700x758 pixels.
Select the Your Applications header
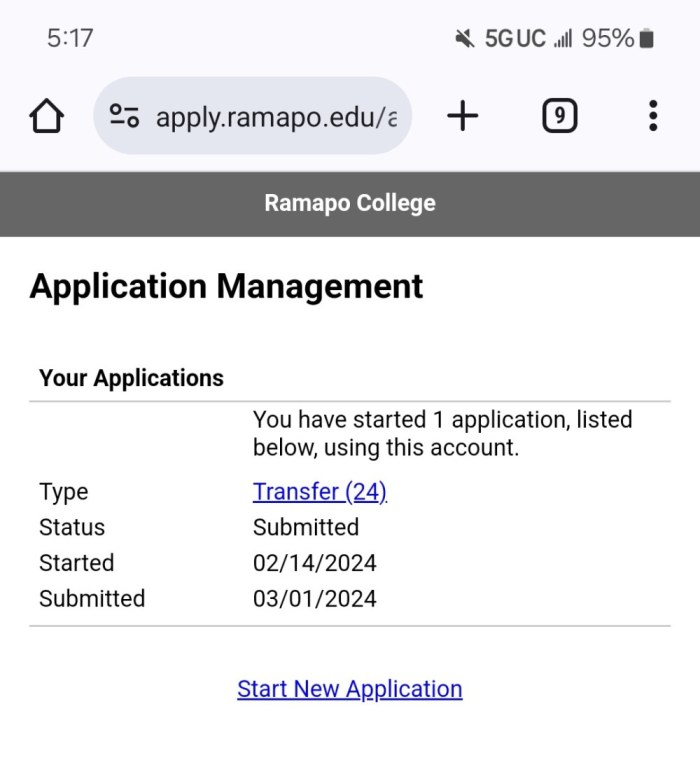(131, 378)
